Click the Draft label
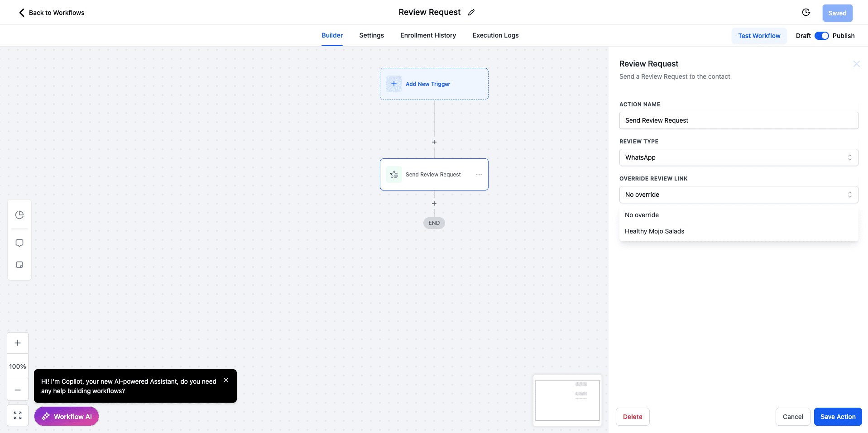This screenshot has width=868, height=433. (803, 36)
